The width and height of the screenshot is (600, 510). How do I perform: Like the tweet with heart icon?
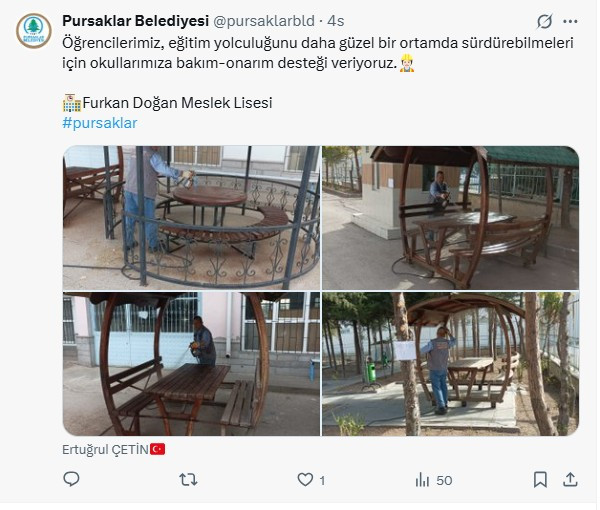tap(305, 479)
